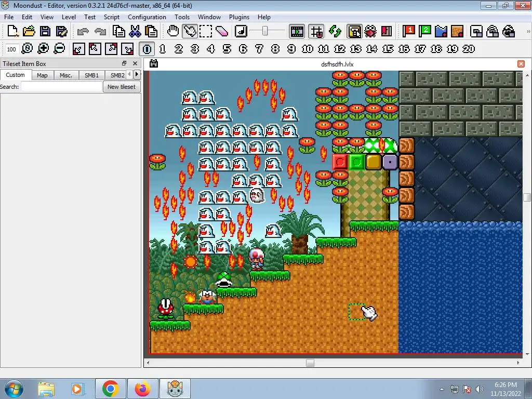Screen dimensions: 532x399
Task: Select the Hand scroll tool
Action: tap(173, 32)
